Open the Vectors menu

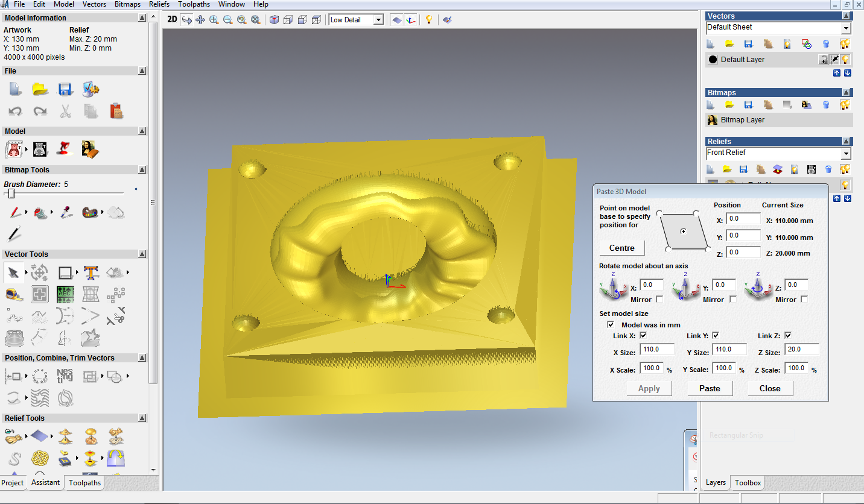click(x=94, y=4)
